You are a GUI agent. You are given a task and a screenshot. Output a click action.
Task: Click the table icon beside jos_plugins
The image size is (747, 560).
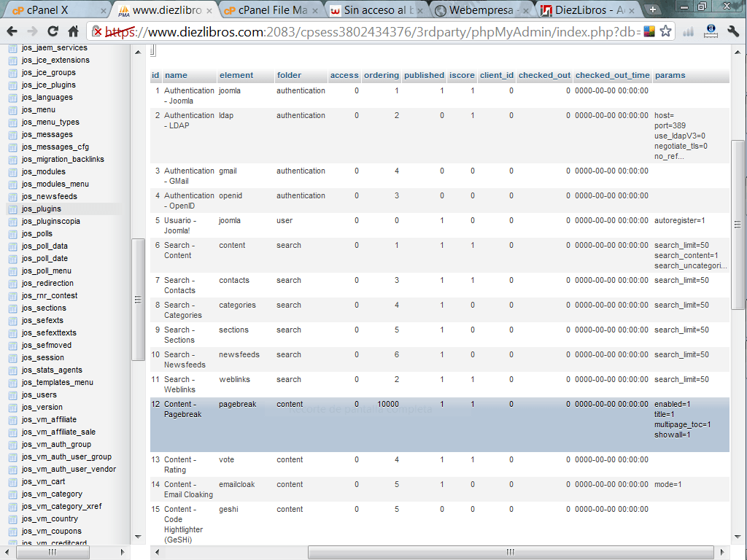coord(12,209)
